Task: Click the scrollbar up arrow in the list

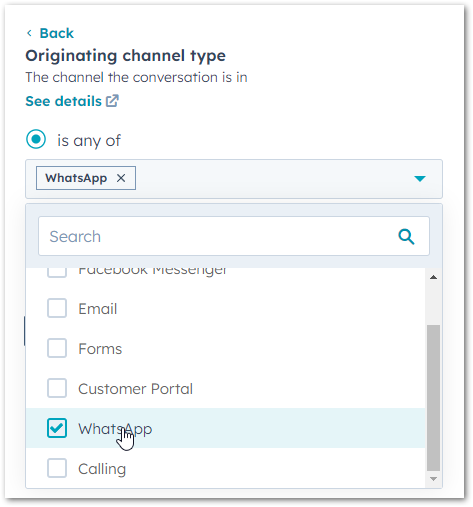Action: point(433,277)
